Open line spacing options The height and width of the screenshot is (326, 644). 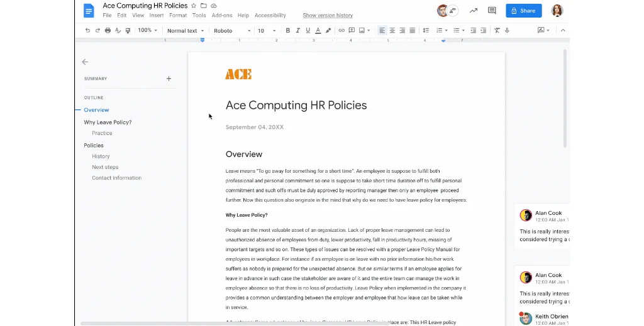coord(426,30)
